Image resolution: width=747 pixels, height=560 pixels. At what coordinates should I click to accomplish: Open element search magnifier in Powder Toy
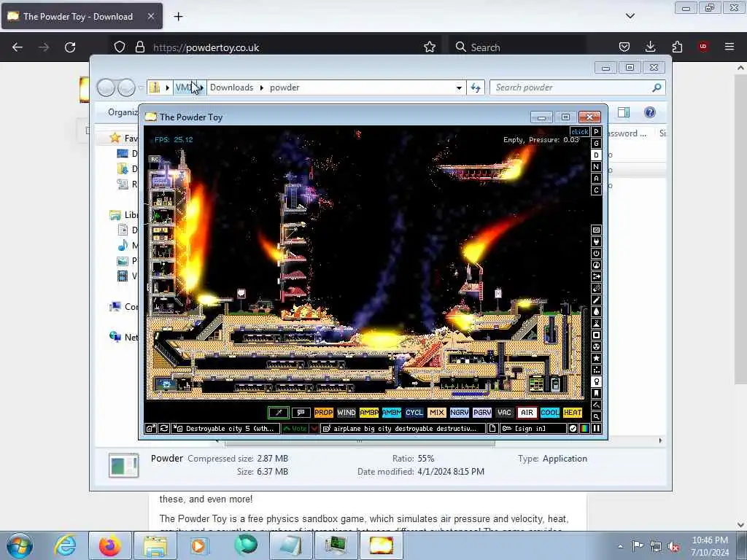(596, 416)
